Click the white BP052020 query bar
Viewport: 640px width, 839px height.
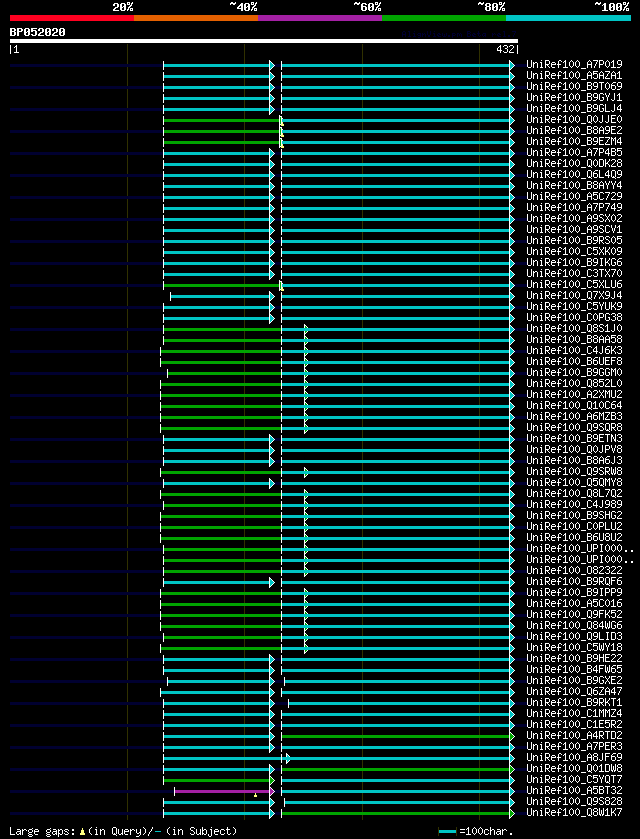pos(264,41)
